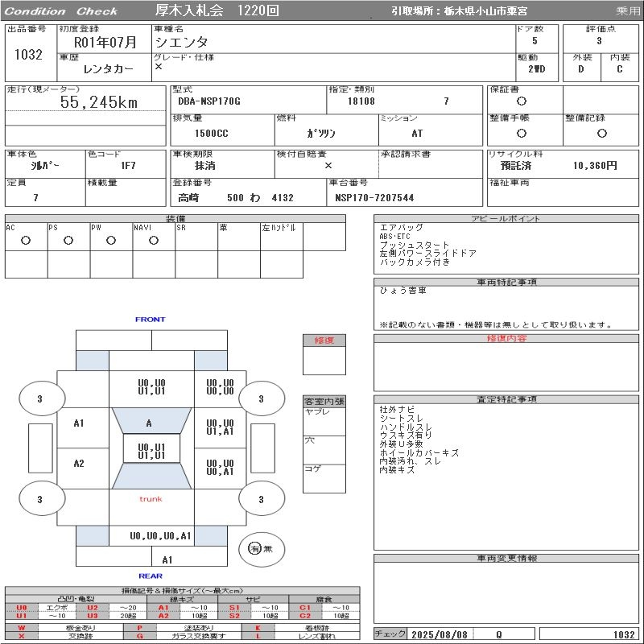The height and width of the screenshot is (644, 644).
Task: Click the red 'S1' rust legend code
Action: click(234, 608)
